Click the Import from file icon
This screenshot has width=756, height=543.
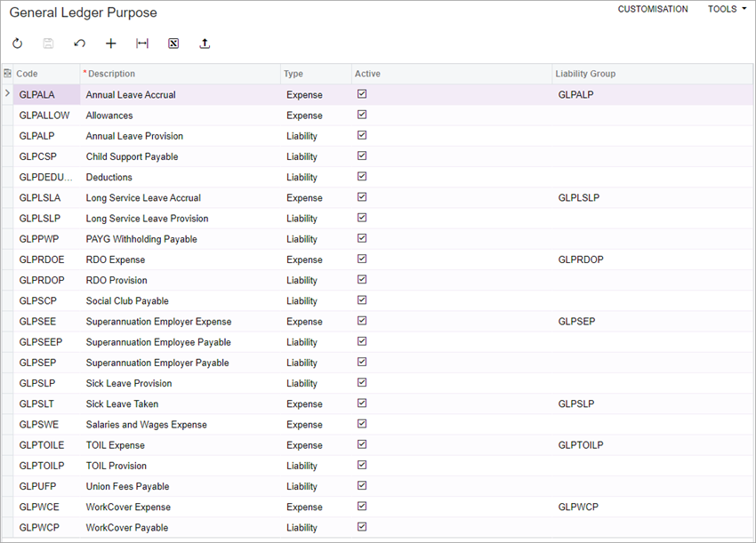[x=204, y=43]
